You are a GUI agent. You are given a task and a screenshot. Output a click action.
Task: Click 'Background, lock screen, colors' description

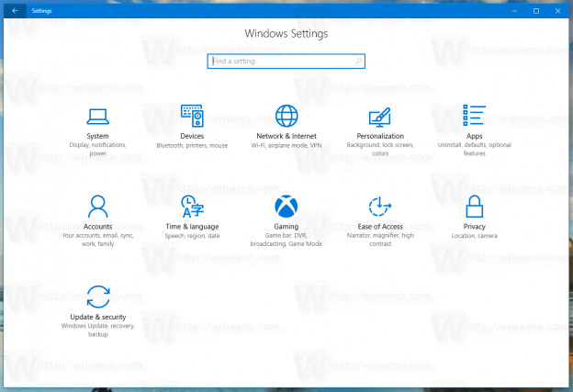[x=380, y=149]
